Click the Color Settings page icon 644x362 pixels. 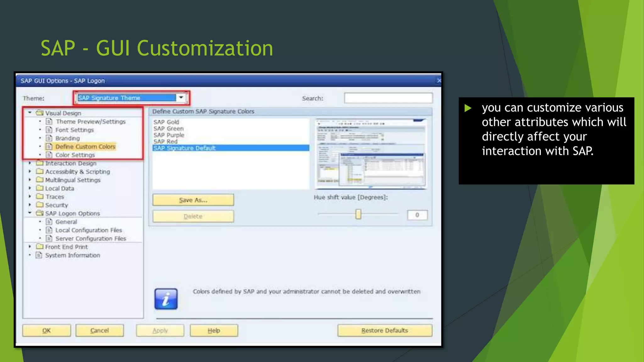49,155
